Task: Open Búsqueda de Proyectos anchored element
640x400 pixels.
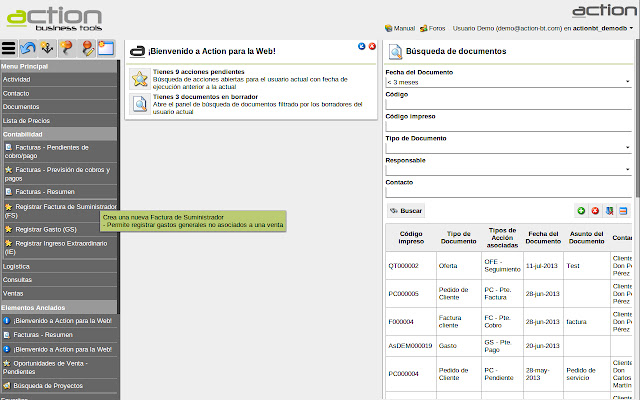Action: (59, 386)
